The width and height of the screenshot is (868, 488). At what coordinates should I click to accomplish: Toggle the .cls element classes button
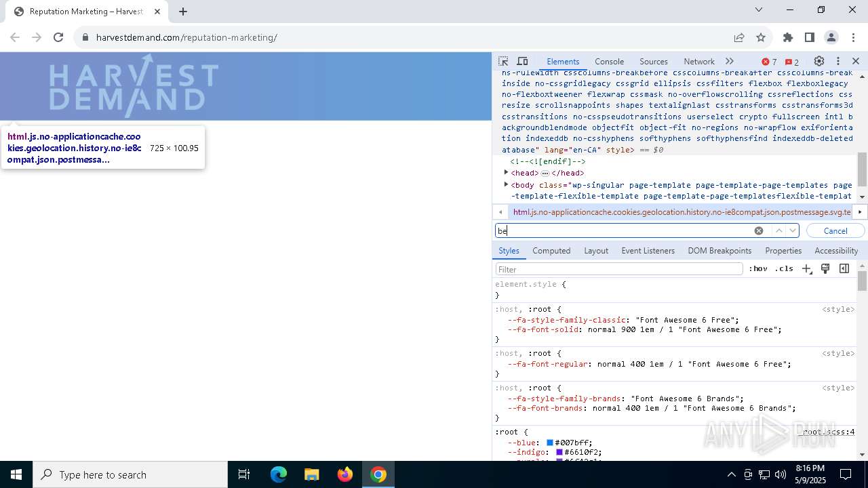point(784,268)
